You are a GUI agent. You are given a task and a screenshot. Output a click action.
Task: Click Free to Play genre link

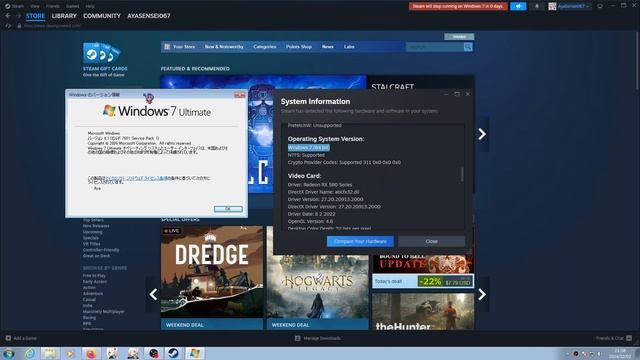click(94, 276)
